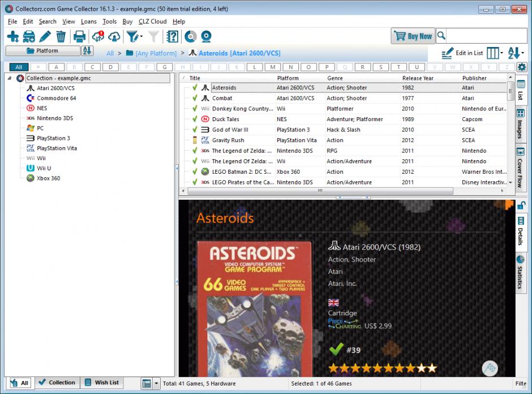Filter by Collection status tab
Viewport: 532px width, 394px height.
point(57,383)
